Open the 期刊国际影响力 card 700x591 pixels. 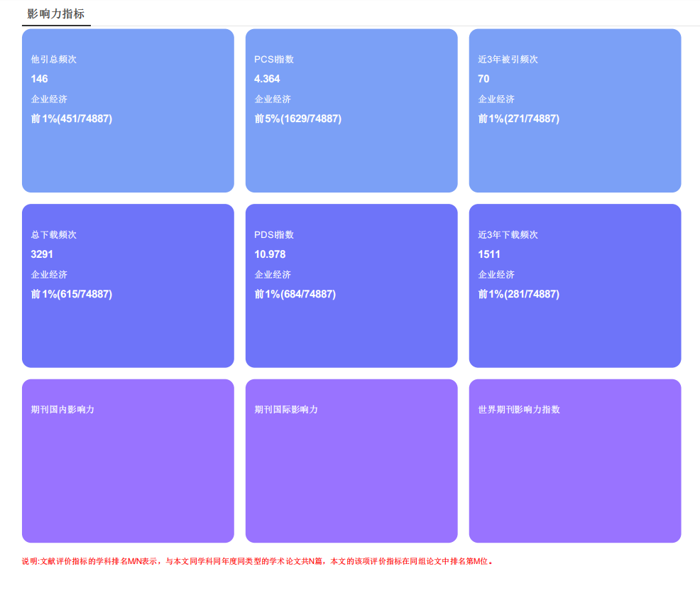[x=351, y=460]
